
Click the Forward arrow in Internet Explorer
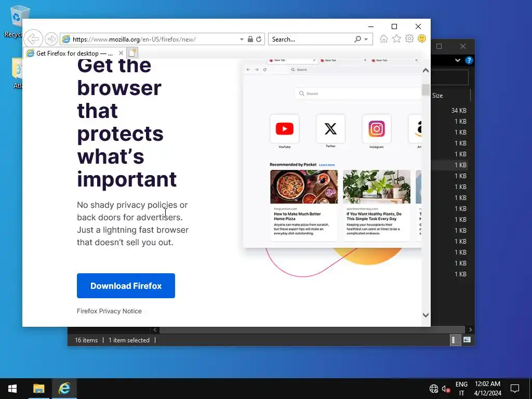click(51, 39)
